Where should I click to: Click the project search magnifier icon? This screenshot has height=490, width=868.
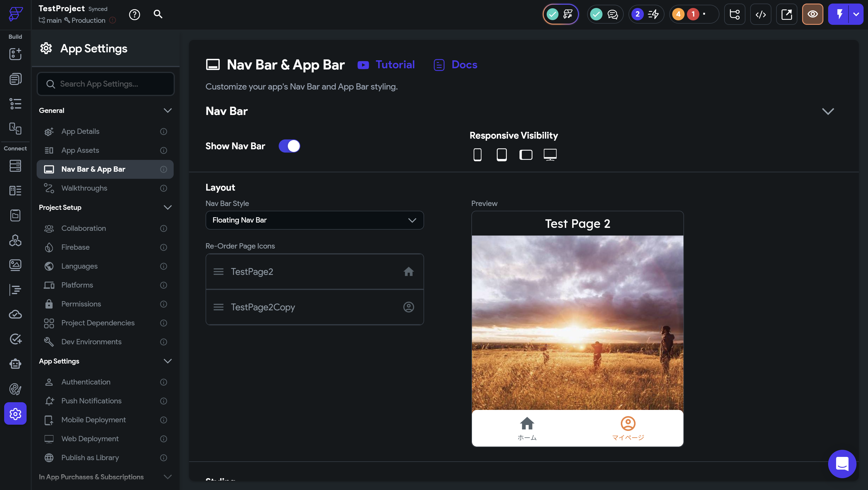(158, 14)
